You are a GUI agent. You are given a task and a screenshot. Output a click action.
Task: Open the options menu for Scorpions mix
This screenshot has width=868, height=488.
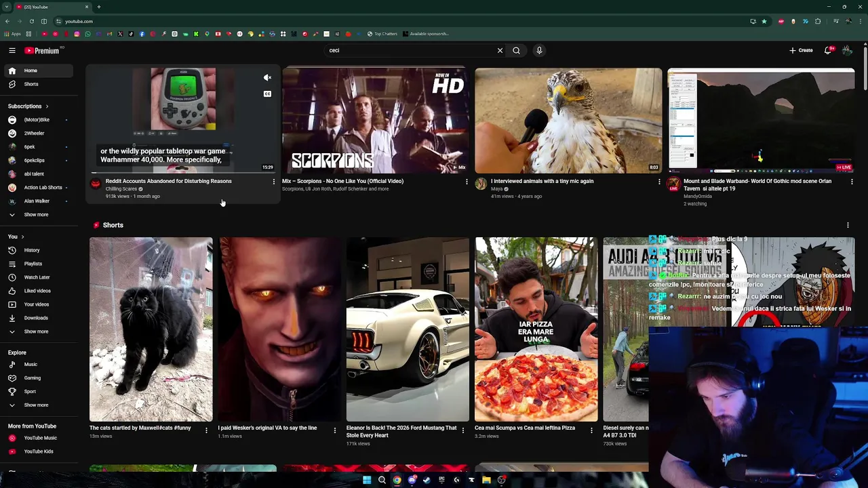[x=467, y=182]
